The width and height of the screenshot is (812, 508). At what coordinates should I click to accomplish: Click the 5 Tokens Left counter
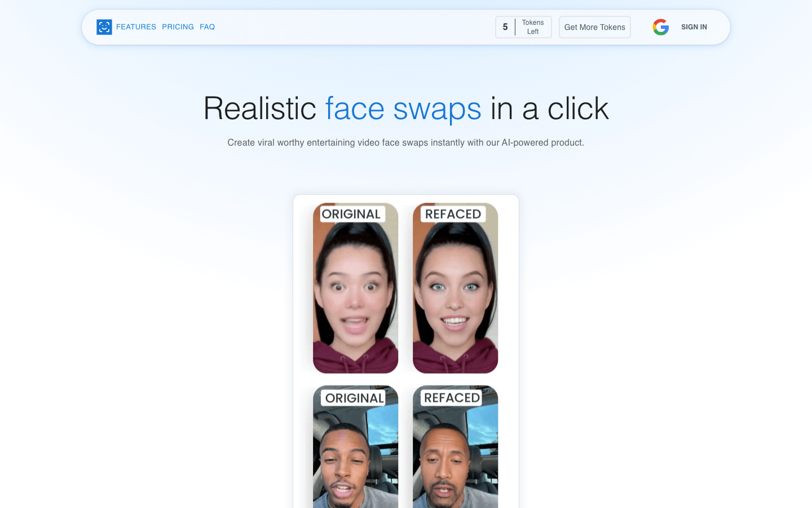pyautogui.click(x=523, y=27)
